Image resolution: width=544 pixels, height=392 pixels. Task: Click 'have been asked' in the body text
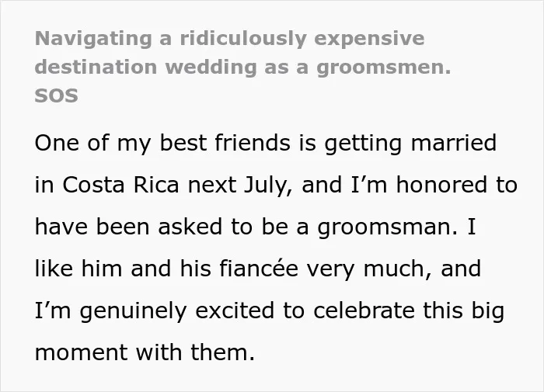[128, 227]
